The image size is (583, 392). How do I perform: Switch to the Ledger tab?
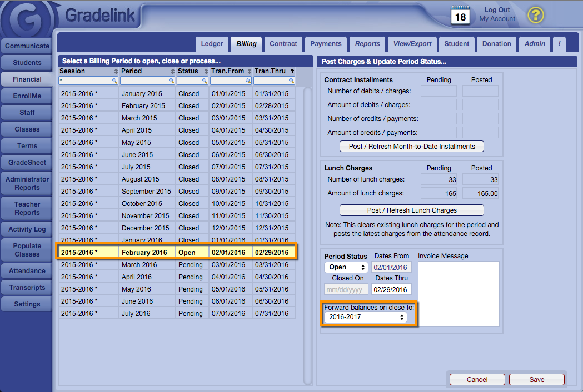[212, 44]
